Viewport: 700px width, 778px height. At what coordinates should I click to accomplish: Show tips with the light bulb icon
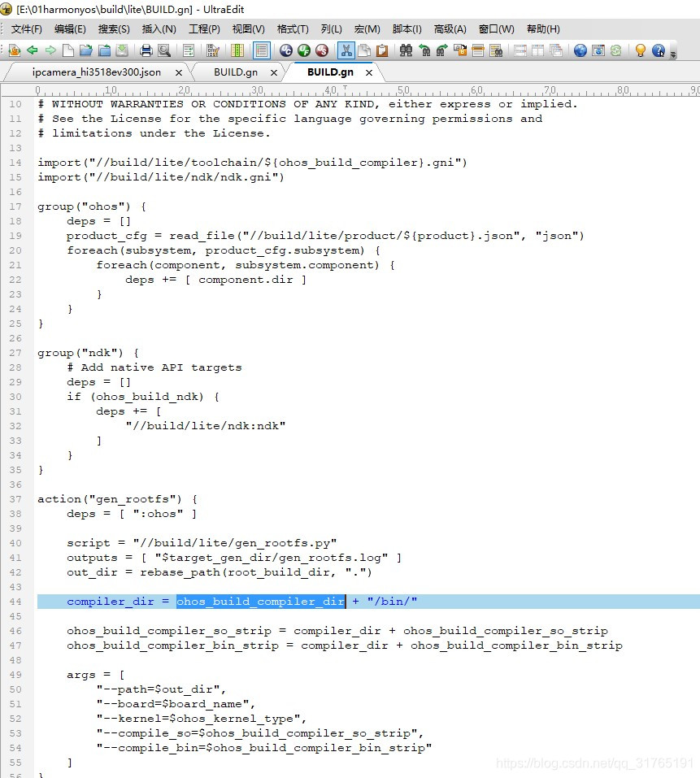(x=641, y=50)
